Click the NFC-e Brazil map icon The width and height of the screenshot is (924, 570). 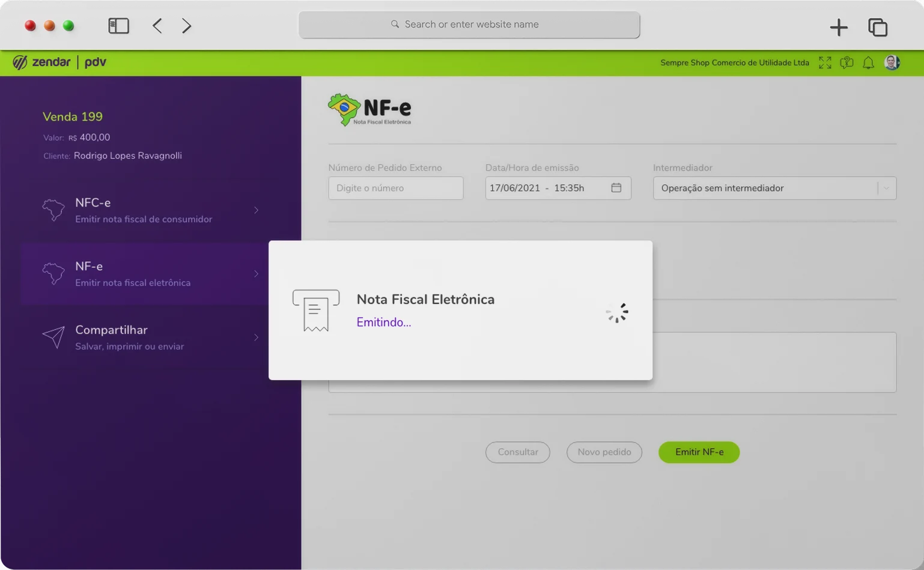53,210
